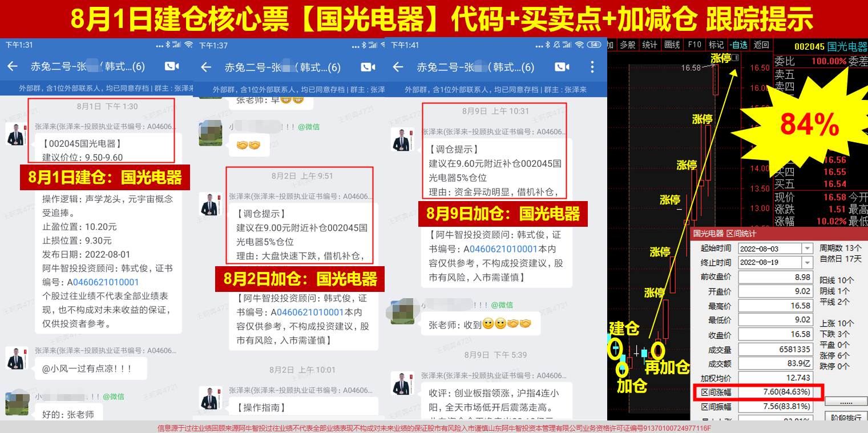This screenshot has width=868, height=433.
Task: Click 买五 price 16.54
Action: click(835, 184)
